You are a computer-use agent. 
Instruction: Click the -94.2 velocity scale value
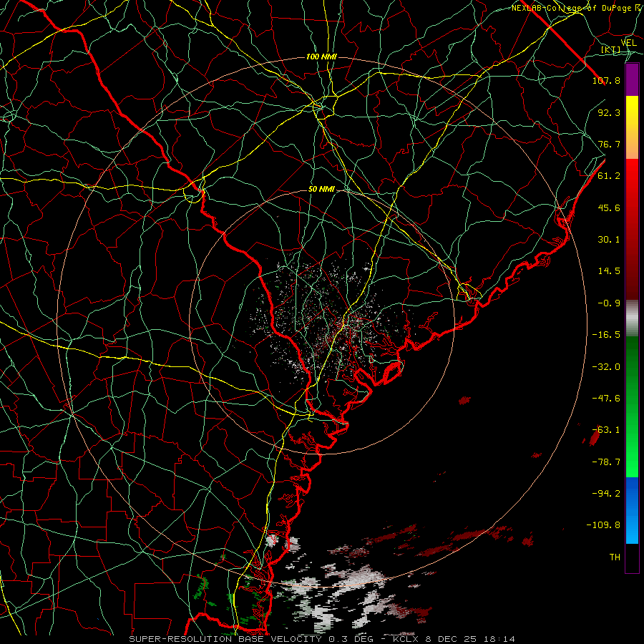(x=606, y=493)
